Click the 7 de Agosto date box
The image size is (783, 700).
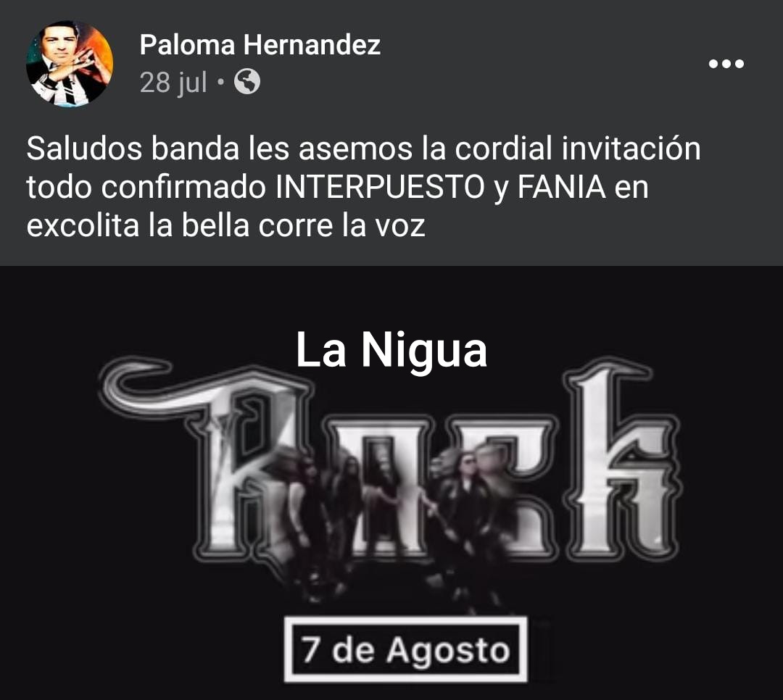tap(405, 649)
